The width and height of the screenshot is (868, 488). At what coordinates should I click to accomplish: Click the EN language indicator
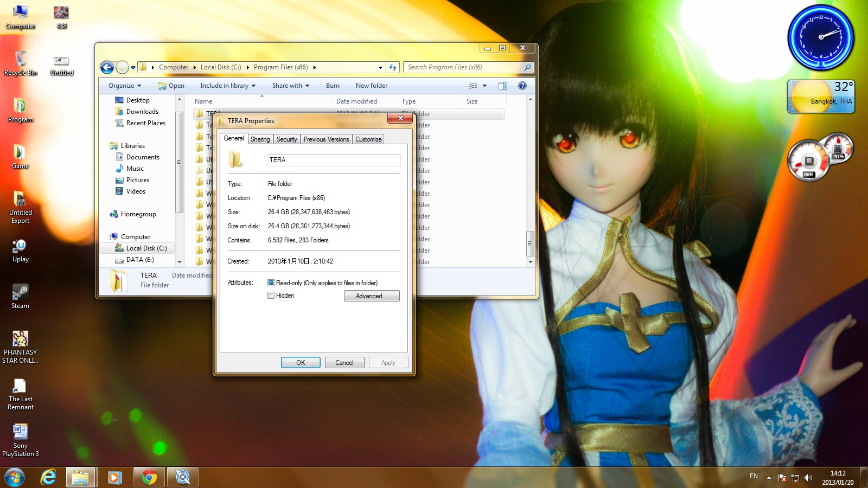coord(754,476)
